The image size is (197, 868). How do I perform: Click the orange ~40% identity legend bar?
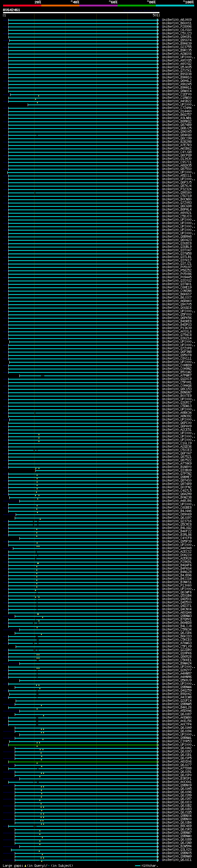tap(60, 6)
